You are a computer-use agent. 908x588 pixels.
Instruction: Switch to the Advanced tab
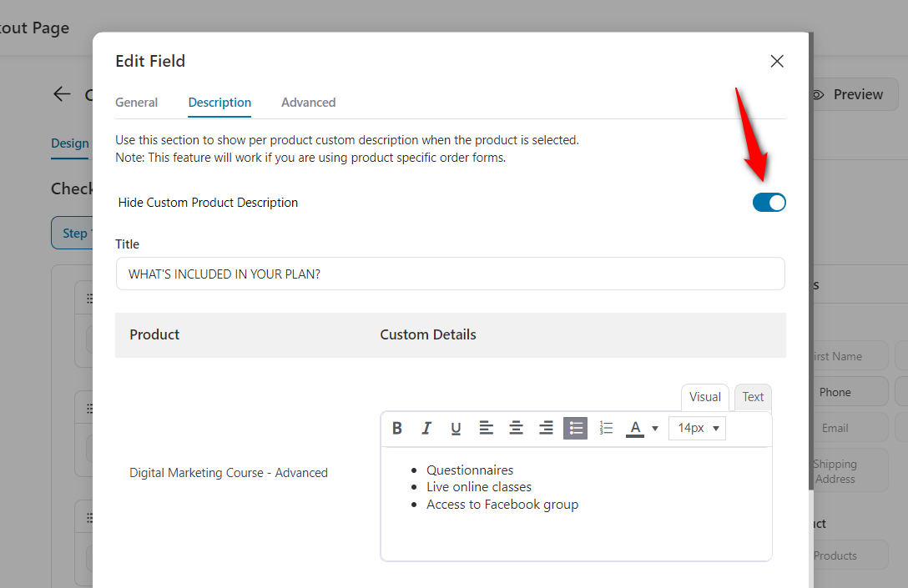[x=308, y=102]
